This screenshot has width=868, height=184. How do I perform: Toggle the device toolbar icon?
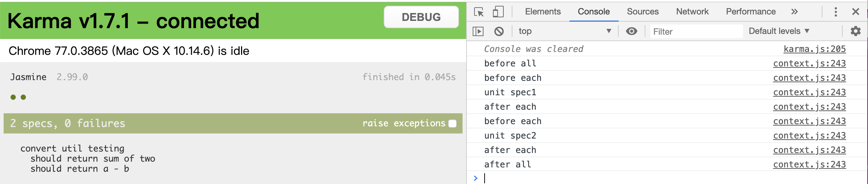[498, 12]
